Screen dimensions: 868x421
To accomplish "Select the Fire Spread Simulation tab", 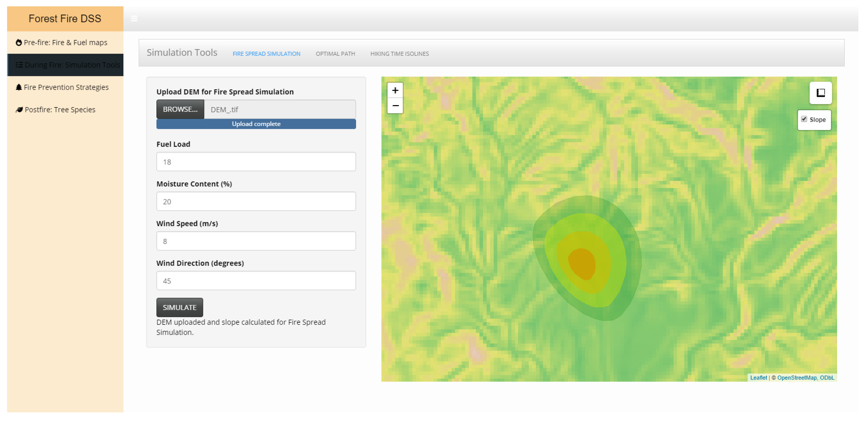I will point(266,54).
